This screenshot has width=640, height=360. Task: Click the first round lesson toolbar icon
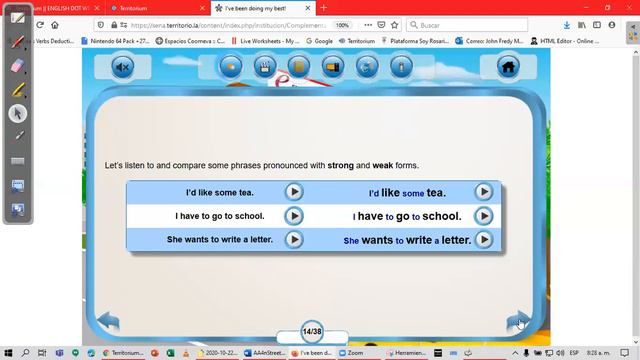(x=231, y=67)
